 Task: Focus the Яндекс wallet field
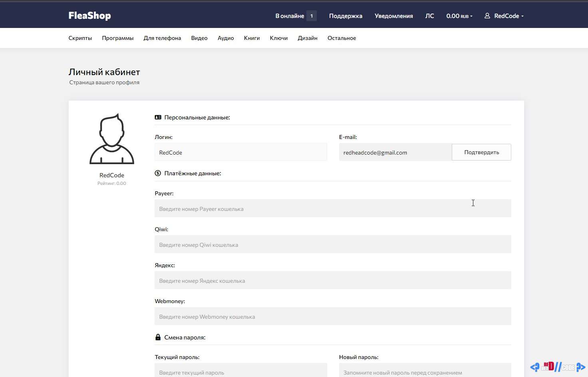(333, 280)
